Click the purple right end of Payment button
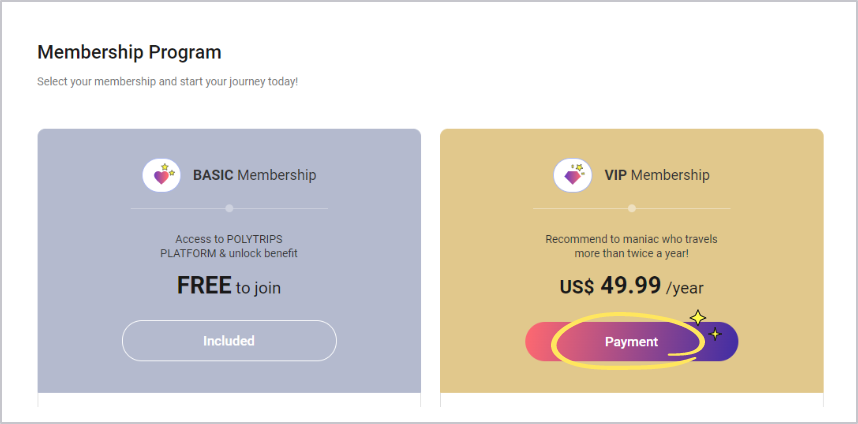Image resolution: width=858 pixels, height=424 pixels. click(727, 342)
